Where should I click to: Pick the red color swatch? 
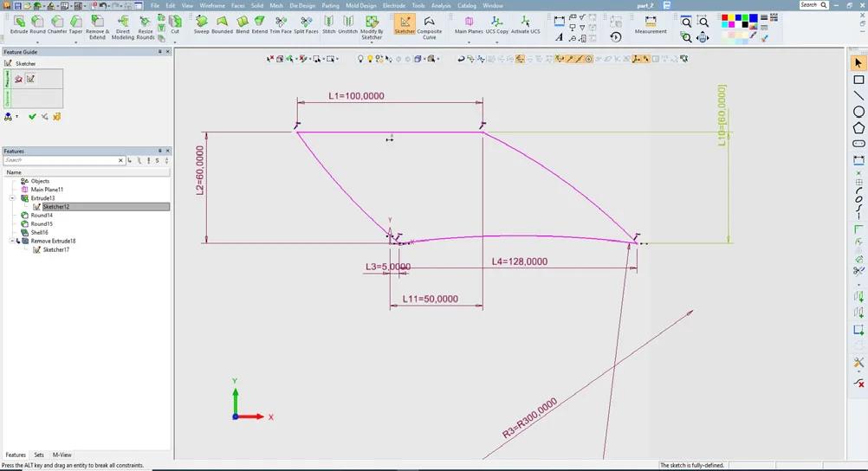tap(724, 17)
